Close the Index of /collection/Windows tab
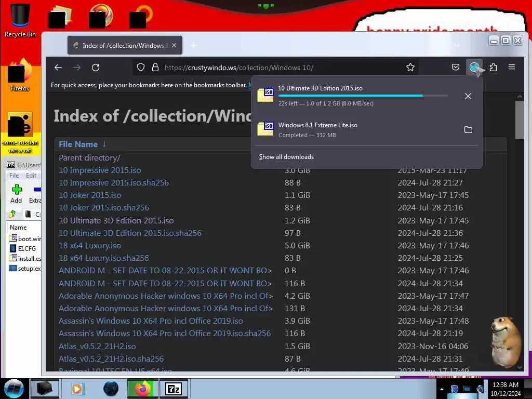The height and width of the screenshot is (399, 532). coord(174,45)
